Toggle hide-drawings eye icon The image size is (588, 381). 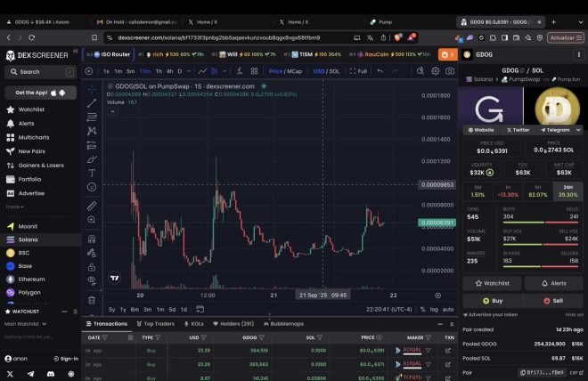coord(92,280)
